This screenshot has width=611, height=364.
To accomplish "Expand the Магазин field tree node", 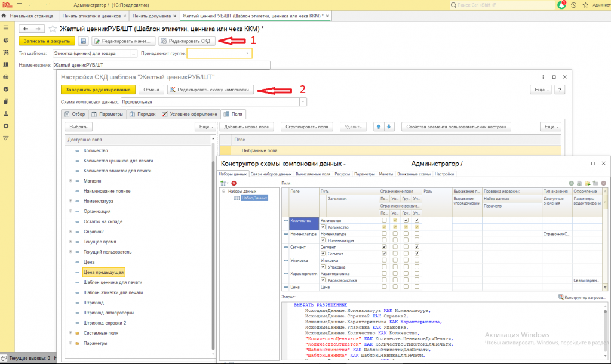I will (70, 181).
